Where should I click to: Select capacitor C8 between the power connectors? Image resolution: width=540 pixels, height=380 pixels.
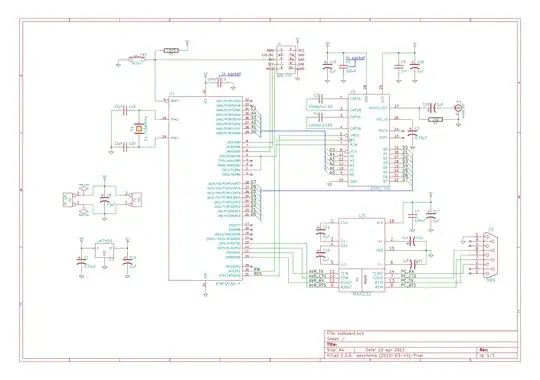[104, 199]
